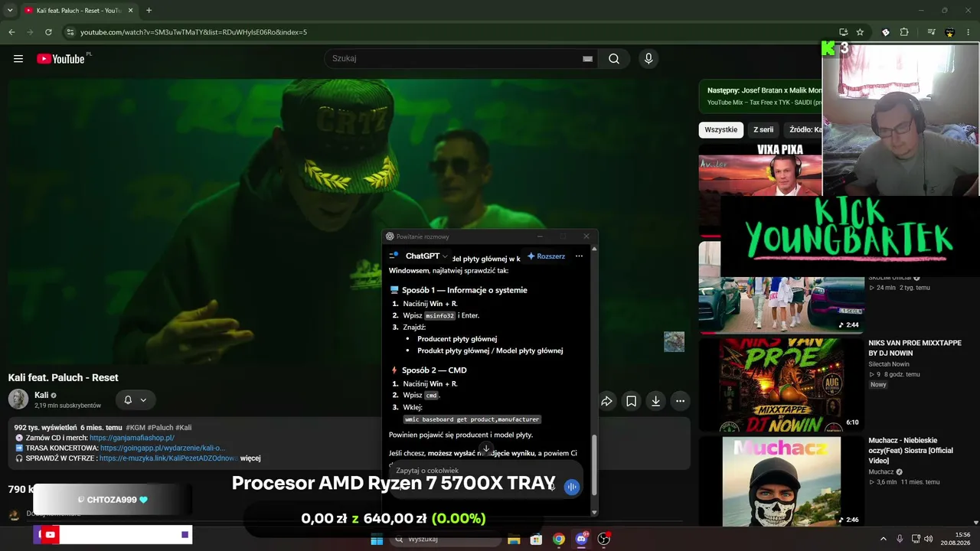Open the Kali channel avatar
980x551 pixels.
18,399
